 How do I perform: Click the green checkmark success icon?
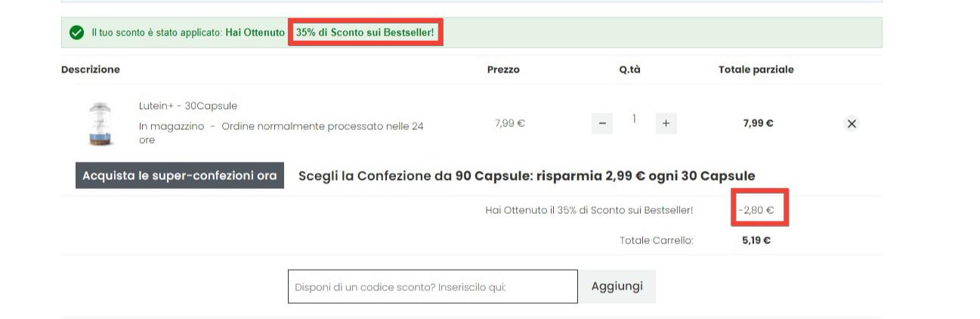pyautogui.click(x=76, y=33)
